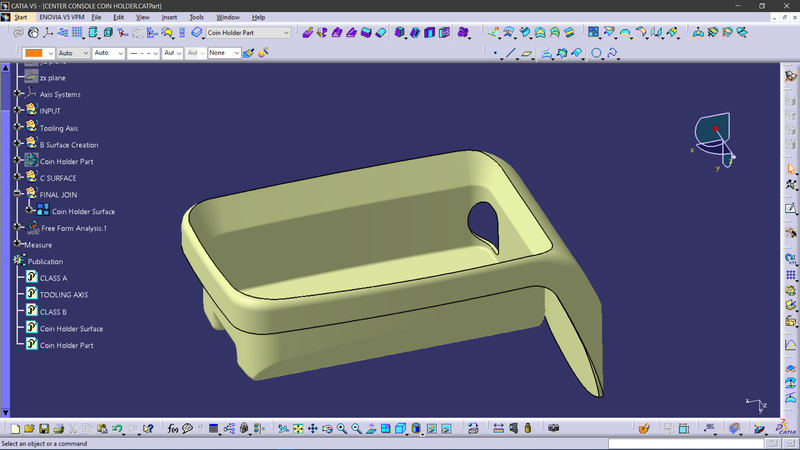This screenshot has width=800, height=450.
Task: Click the What's This help icon
Action: click(148, 429)
